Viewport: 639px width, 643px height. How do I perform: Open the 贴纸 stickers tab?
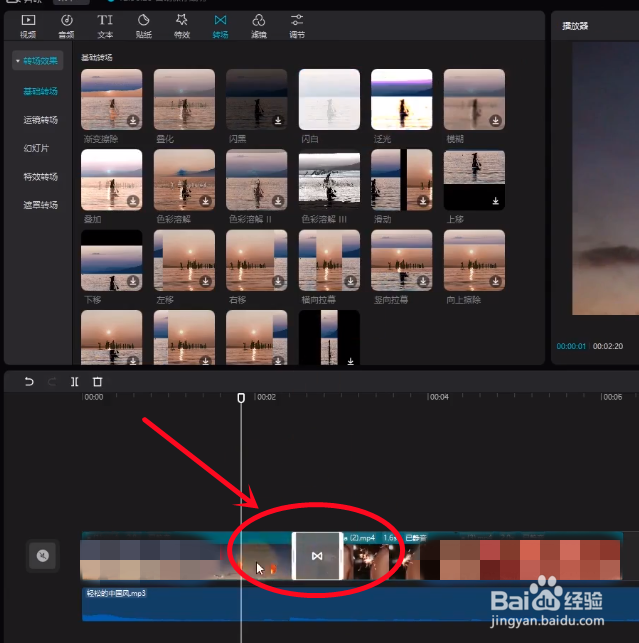[144, 26]
